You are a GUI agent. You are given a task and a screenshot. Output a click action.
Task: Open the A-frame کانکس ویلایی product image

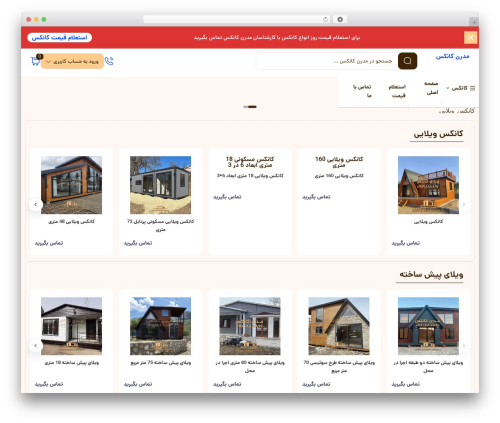[x=428, y=185]
